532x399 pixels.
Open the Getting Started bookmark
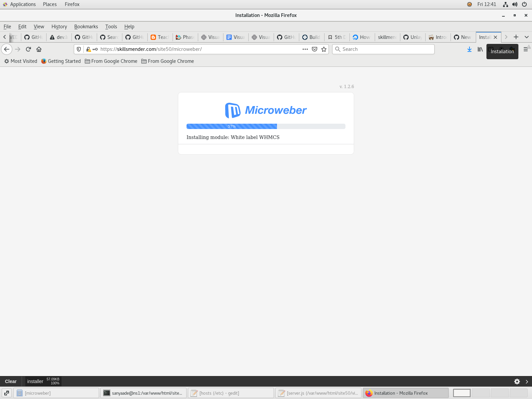[x=61, y=61]
